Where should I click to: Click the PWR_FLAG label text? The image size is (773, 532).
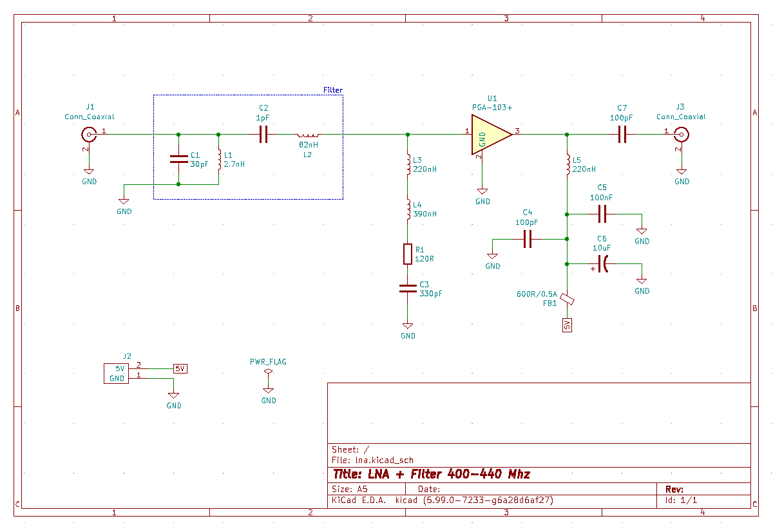tap(269, 361)
